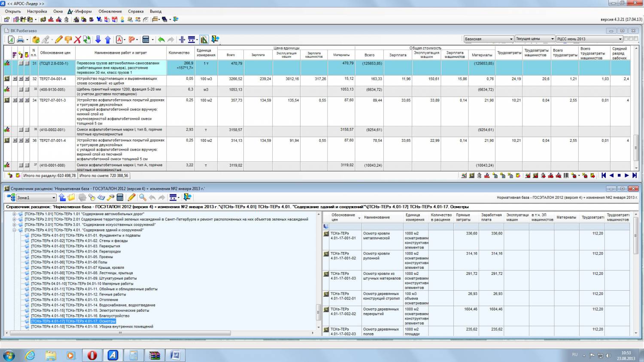The width and height of the screenshot is (644, 362).
Task: Click the blue down arrow icon
Action: click(x=98, y=40)
